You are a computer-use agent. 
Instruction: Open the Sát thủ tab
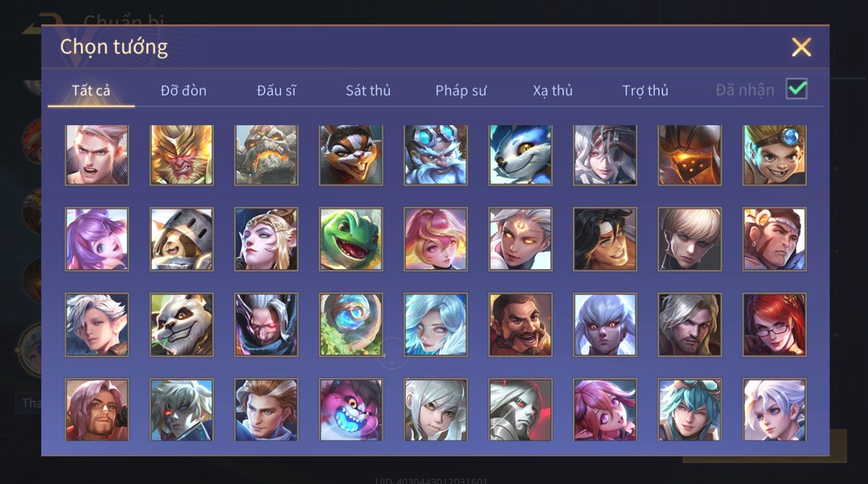pos(368,91)
